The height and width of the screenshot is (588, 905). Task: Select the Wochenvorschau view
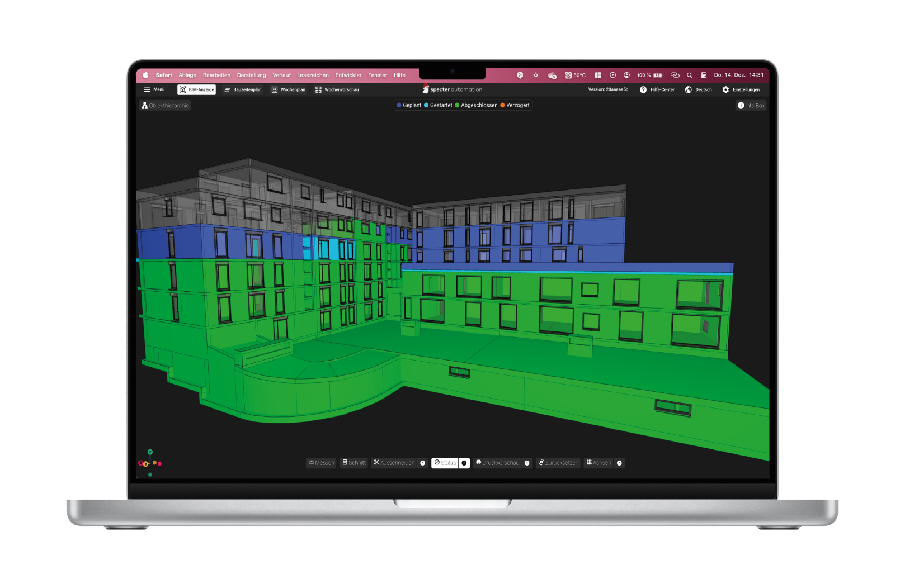pos(337,89)
